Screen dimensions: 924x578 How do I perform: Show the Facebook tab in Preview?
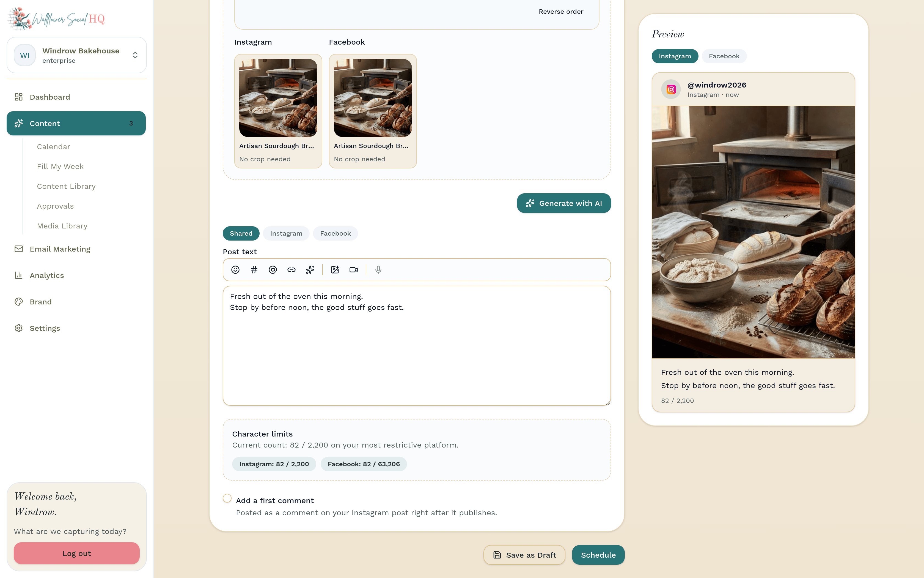coord(724,56)
